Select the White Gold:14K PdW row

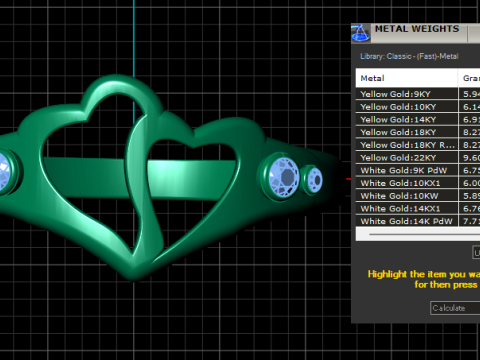(x=418, y=221)
